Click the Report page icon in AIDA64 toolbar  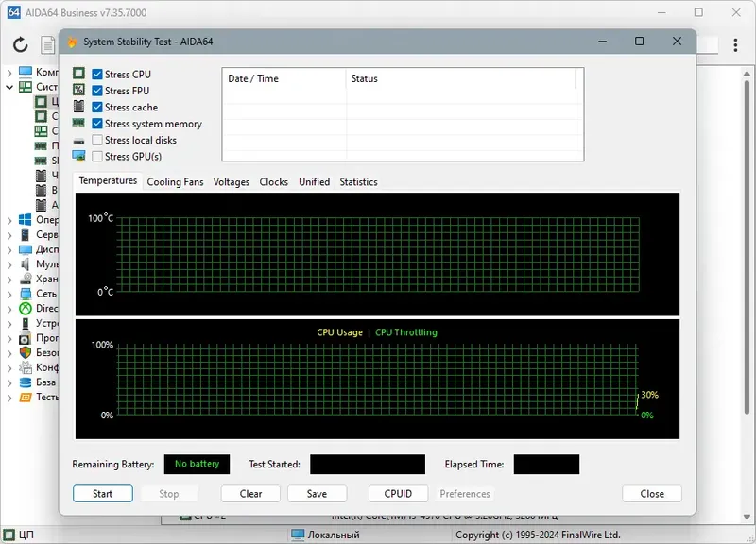pos(48,44)
